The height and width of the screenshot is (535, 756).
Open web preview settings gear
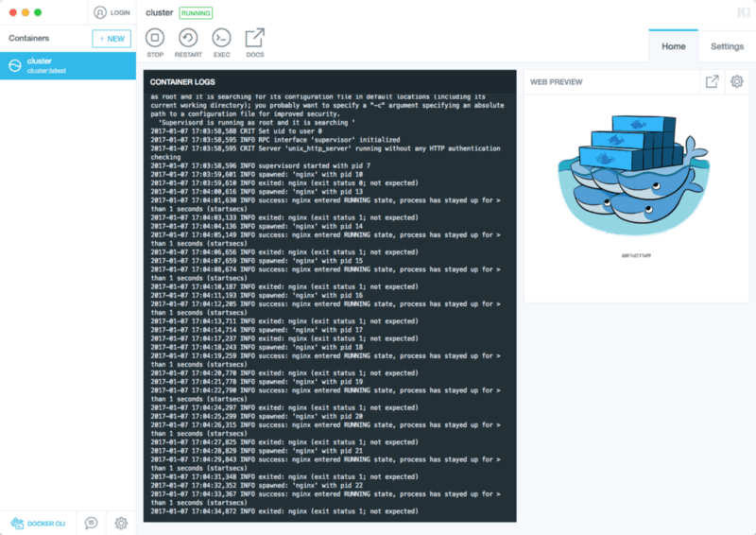point(736,82)
